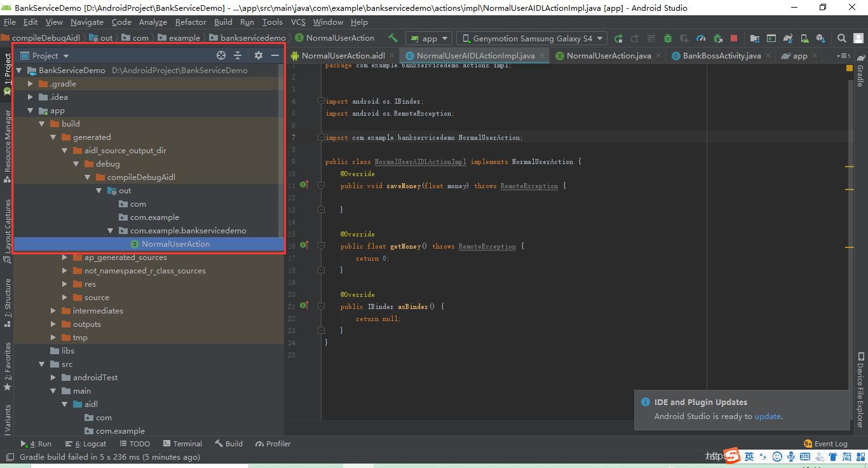The width and height of the screenshot is (868, 468).
Task: Expand the .idea folder
Action: [x=30, y=97]
